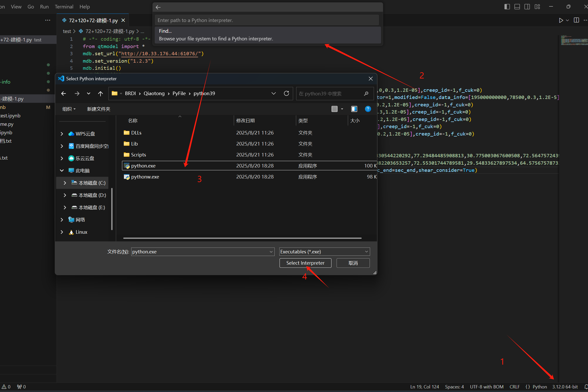Close the Select Python interpreter dialog
Viewport: 588px width, 392px height.
[x=371, y=79]
